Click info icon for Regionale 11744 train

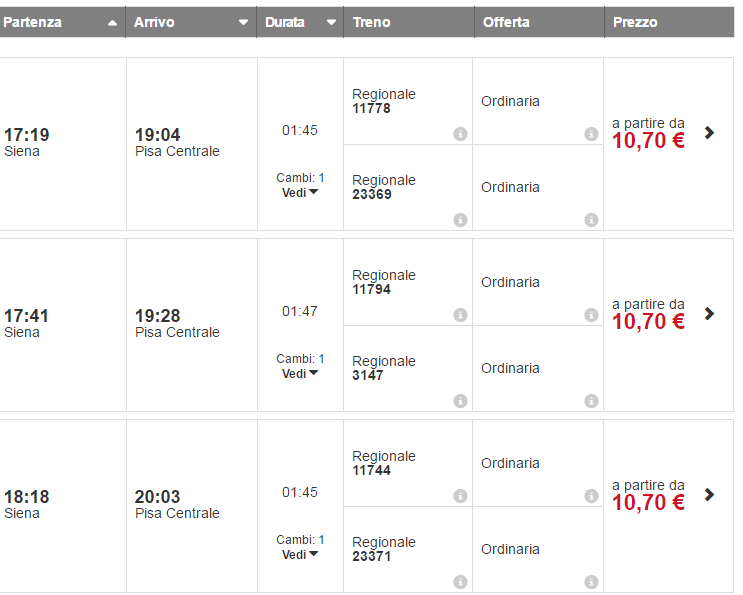[x=460, y=496]
